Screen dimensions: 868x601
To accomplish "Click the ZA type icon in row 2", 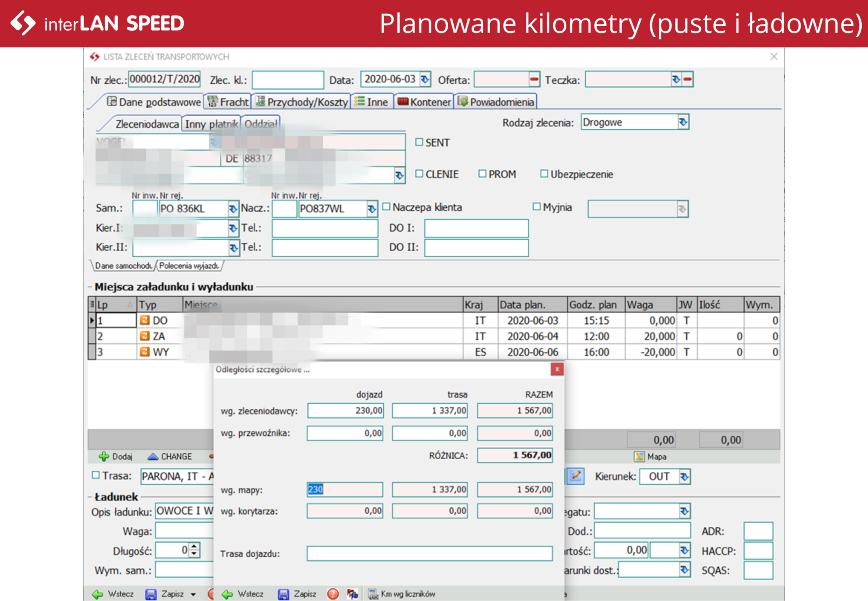I will [x=145, y=336].
